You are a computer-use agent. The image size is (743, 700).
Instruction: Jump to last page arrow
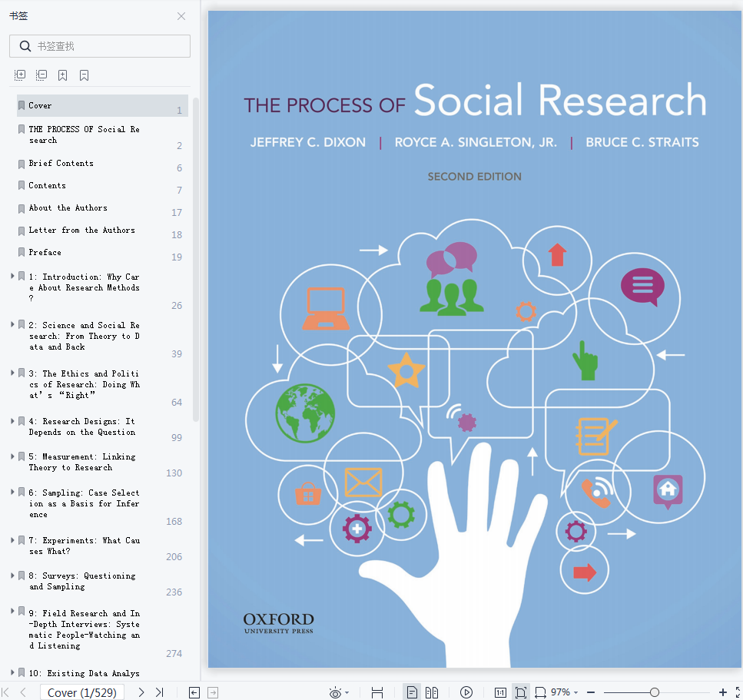160,692
